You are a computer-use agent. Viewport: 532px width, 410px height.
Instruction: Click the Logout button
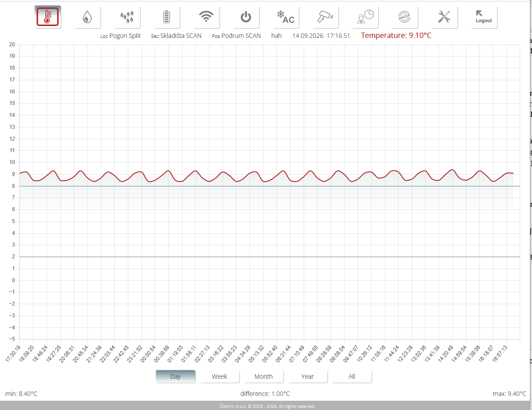point(484,17)
